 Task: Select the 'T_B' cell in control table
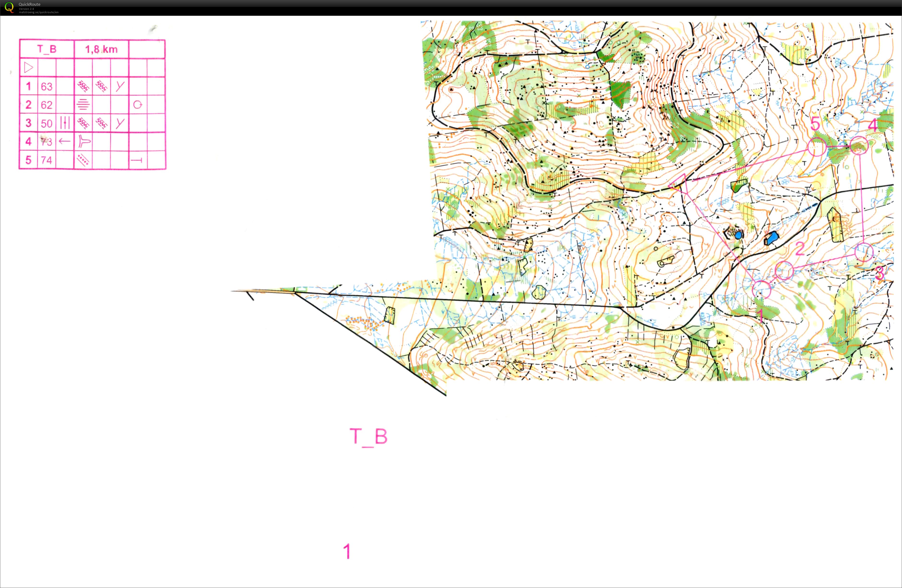(47, 49)
